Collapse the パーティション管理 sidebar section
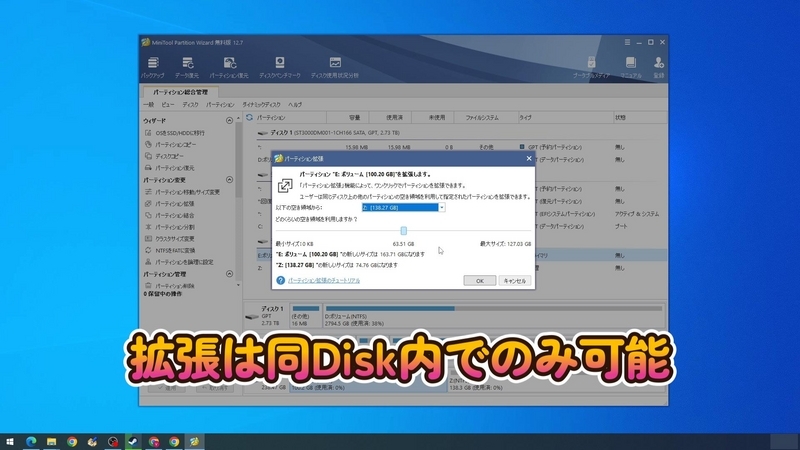 pyautogui.click(x=229, y=274)
